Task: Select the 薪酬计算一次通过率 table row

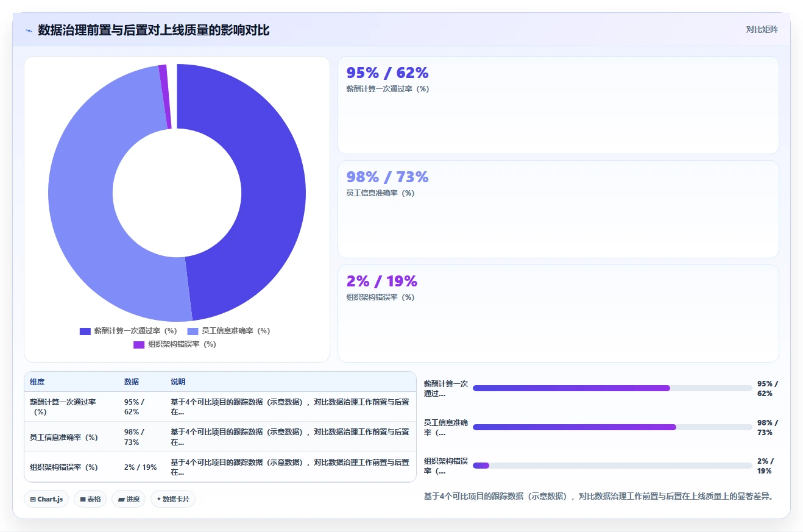Action: tap(220, 406)
